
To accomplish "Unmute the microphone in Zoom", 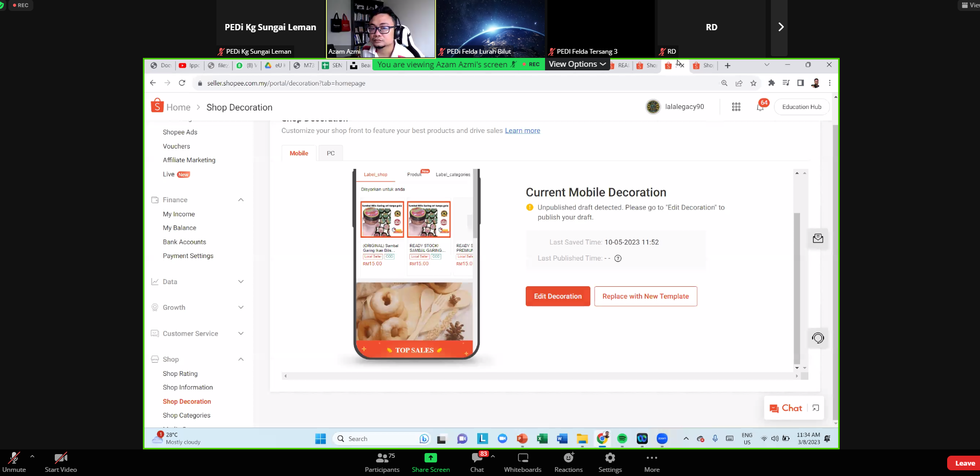I will pos(14,458).
